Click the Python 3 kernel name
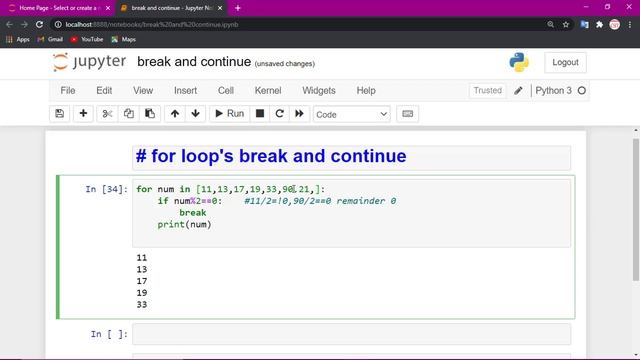Image resolution: width=640 pixels, height=360 pixels. (x=553, y=91)
